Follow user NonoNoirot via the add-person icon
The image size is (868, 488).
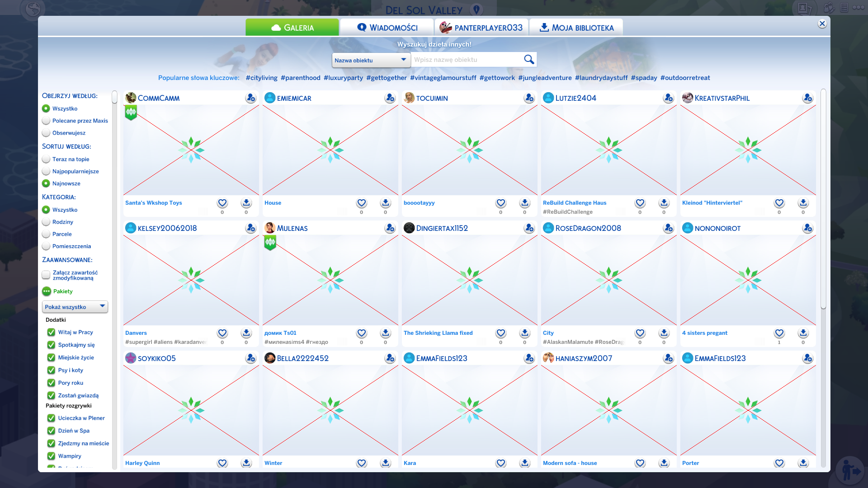807,228
